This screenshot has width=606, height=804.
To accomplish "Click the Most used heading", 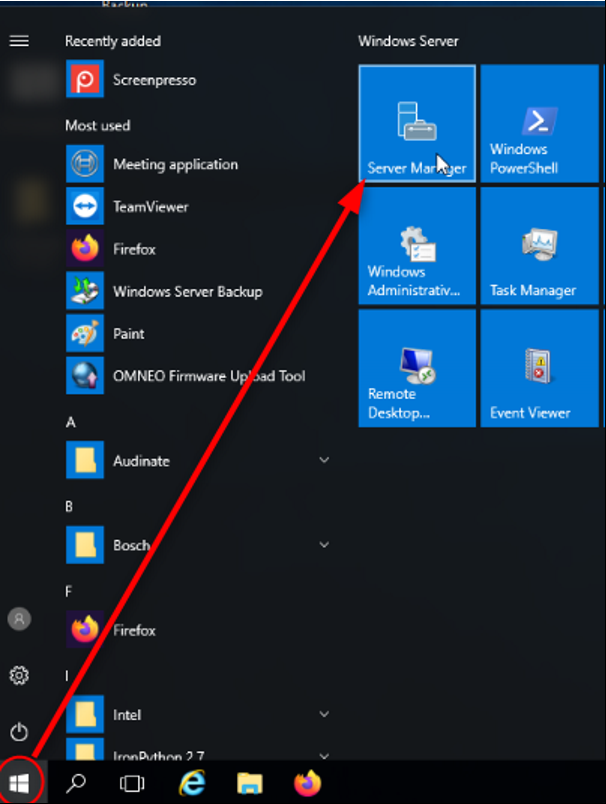I will [97, 126].
